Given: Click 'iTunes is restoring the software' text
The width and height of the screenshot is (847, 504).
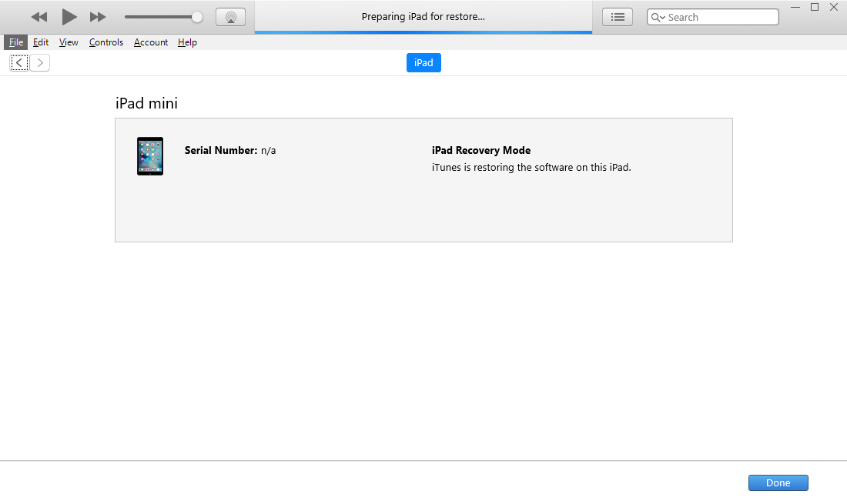Looking at the screenshot, I should pos(531,167).
